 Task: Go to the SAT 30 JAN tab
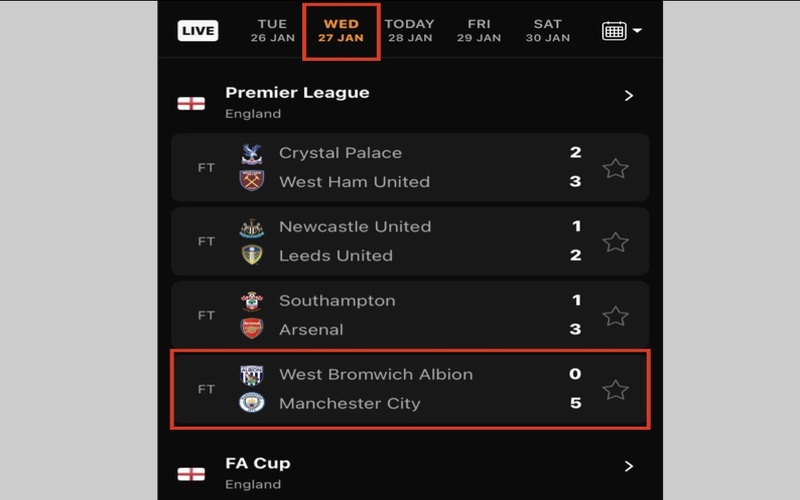pyautogui.click(x=548, y=31)
